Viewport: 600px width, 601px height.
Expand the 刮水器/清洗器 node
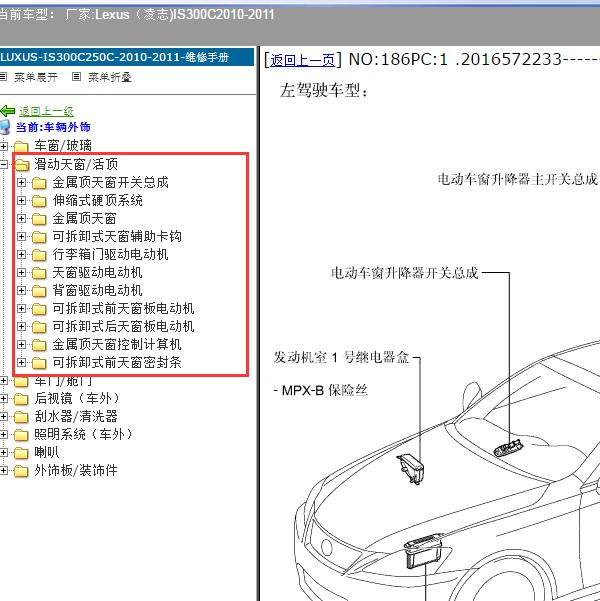click(x=3, y=417)
